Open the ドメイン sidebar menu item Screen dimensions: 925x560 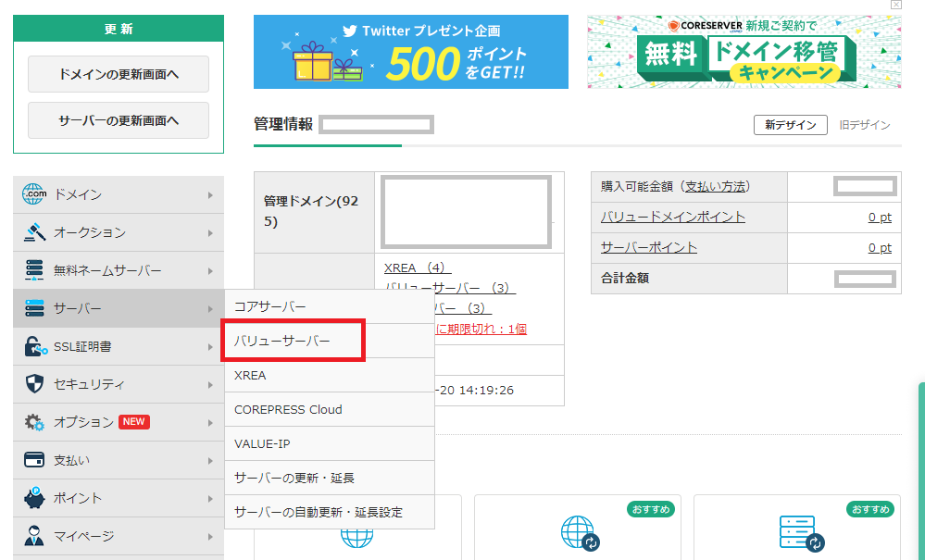click(x=119, y=194)
